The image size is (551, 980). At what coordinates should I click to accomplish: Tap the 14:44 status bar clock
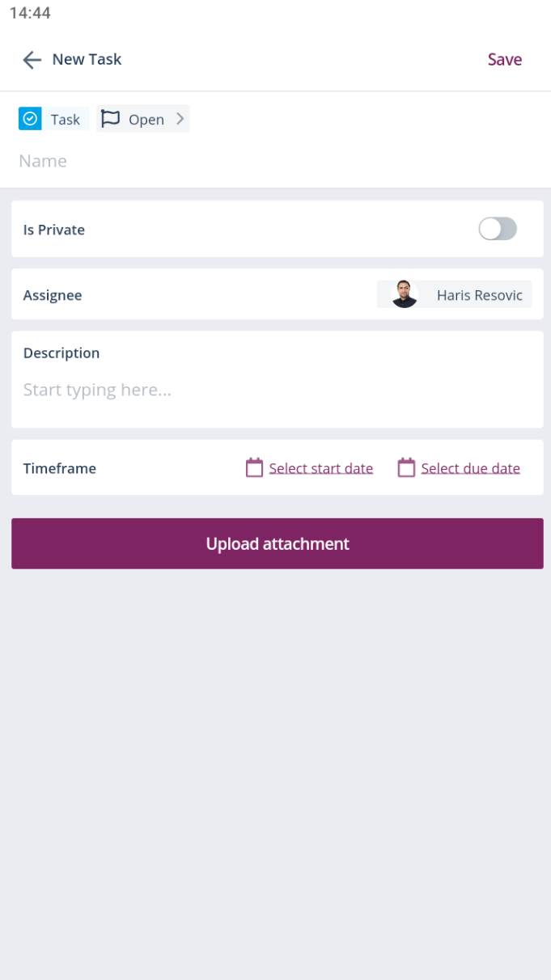point(30,13)
